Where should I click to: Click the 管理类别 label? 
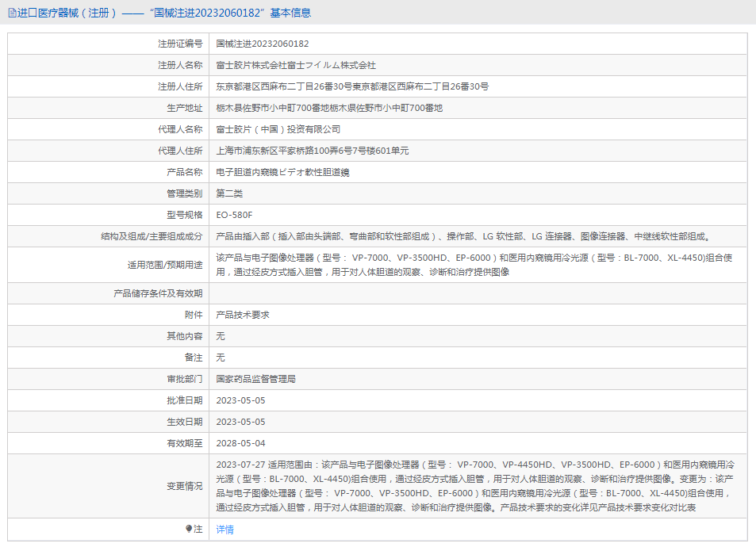[185, 193]
